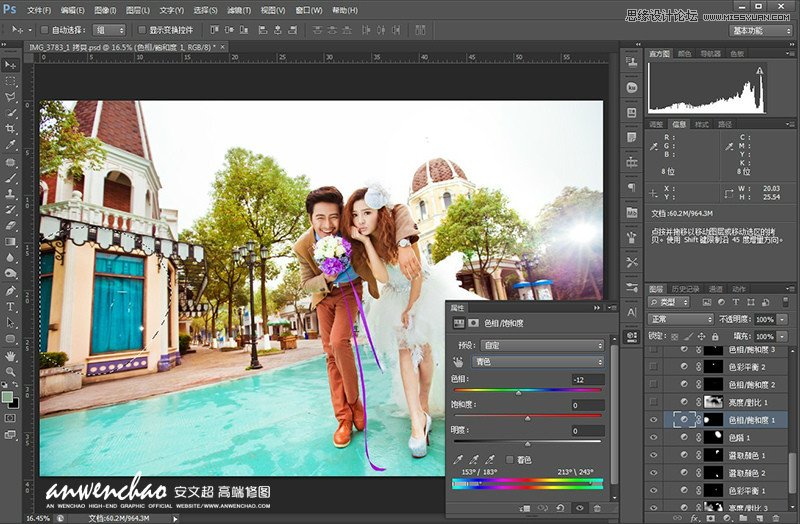
Task: Click the 色相 hue slider handle
Action: pos(518,393)
